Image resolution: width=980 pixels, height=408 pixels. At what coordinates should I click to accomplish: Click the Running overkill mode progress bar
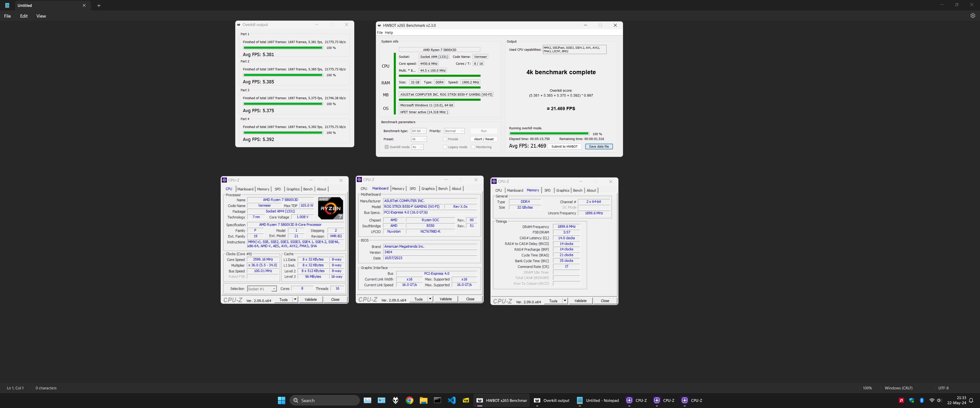click(549, 133)
